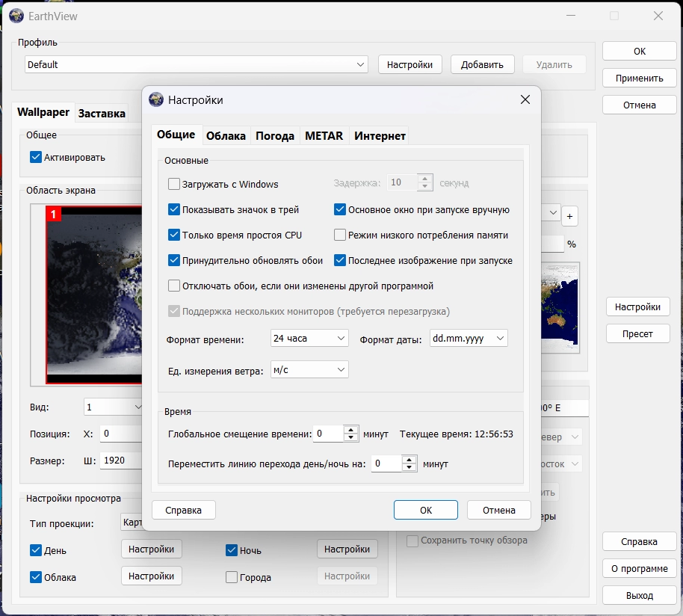
Task: Click Отмена in main EarthView window
Action: click(x=640, y=105)
